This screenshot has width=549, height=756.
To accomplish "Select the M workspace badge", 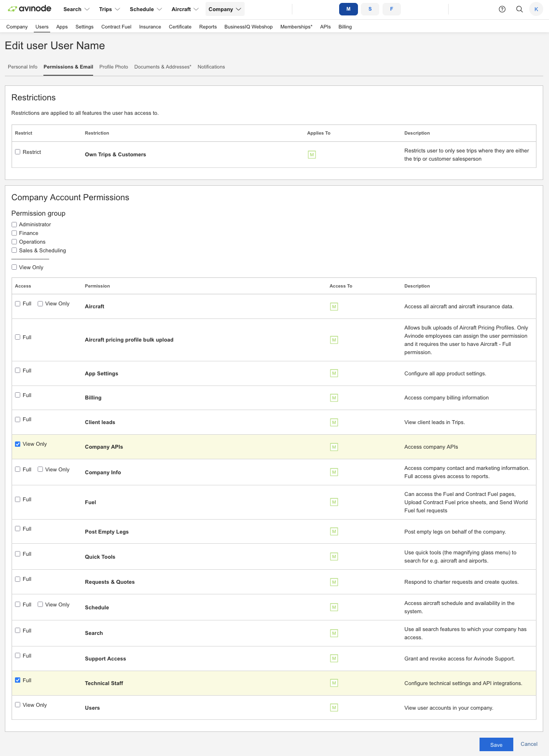I will 348,9.
